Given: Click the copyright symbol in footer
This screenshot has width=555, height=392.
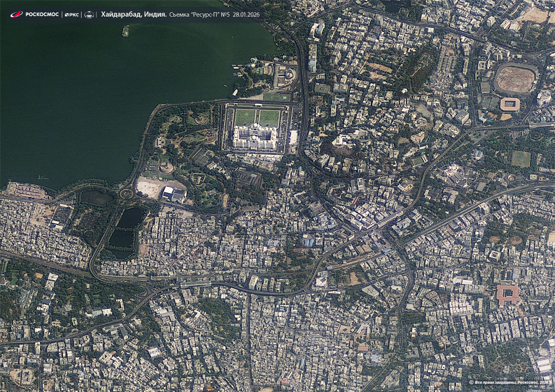Looking at the screenshot, I should 471,383.
